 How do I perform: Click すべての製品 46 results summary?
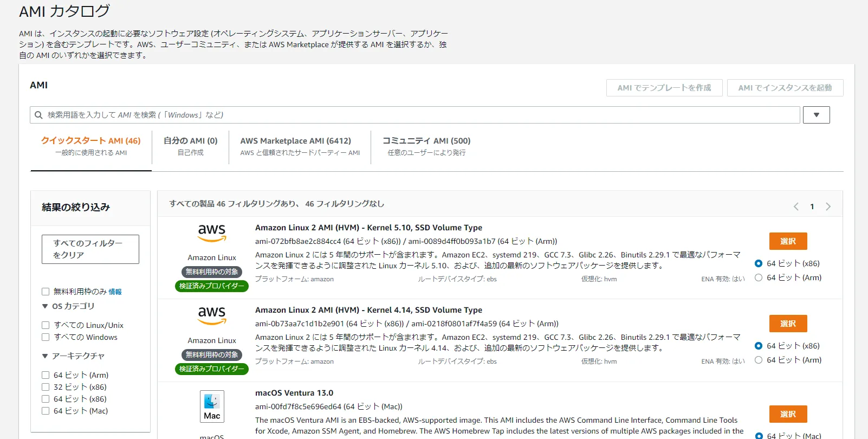point(276,204)
